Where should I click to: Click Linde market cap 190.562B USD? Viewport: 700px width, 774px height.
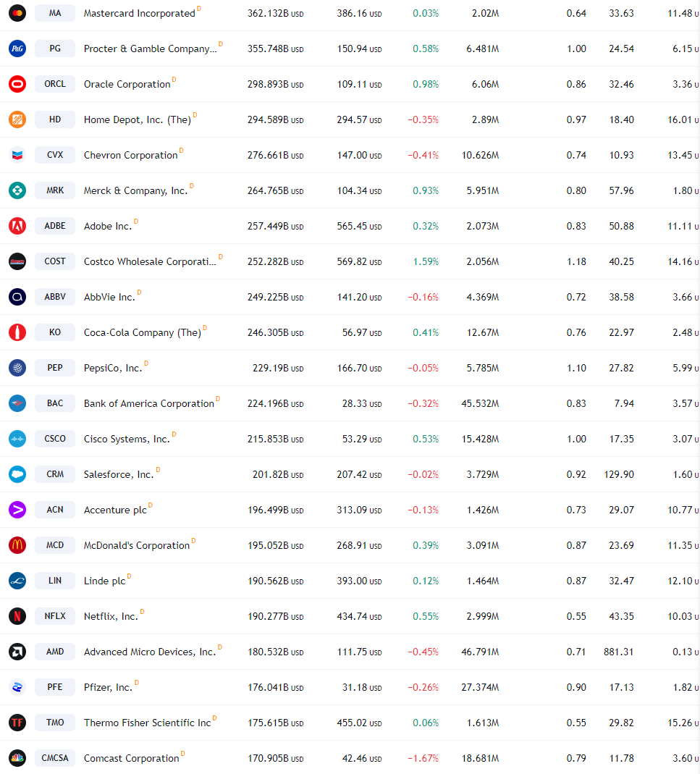click(276, 581)
